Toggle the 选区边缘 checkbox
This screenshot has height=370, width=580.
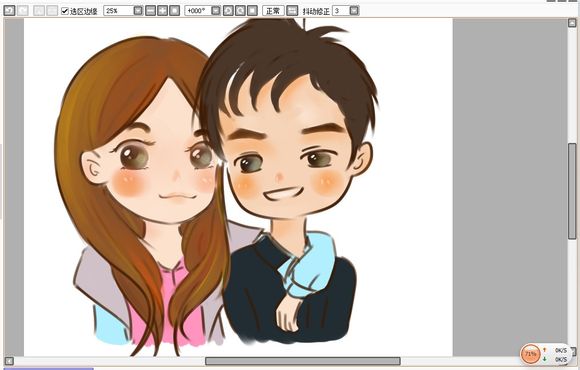point(65,11)
